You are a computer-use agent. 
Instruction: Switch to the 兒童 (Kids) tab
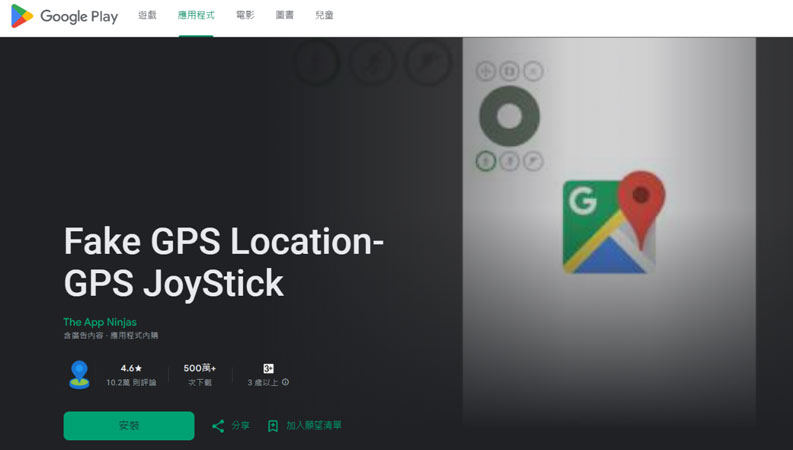(x=324, y=15)
